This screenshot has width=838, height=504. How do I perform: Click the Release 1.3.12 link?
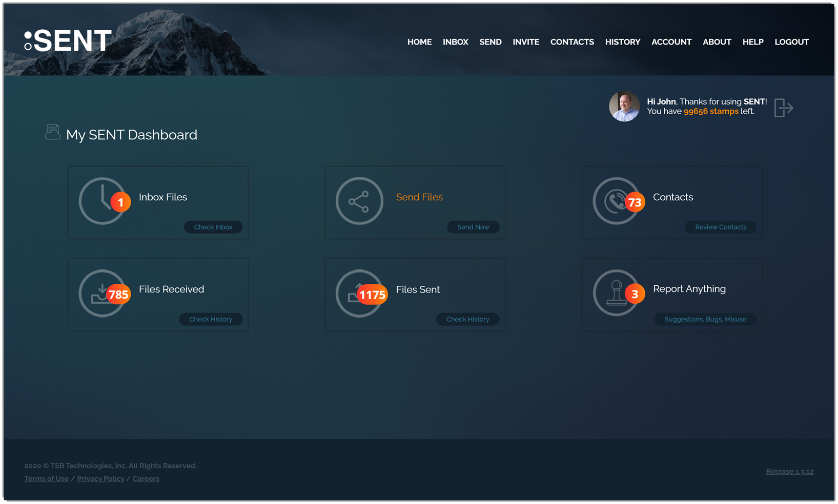(x=789, y=471)
